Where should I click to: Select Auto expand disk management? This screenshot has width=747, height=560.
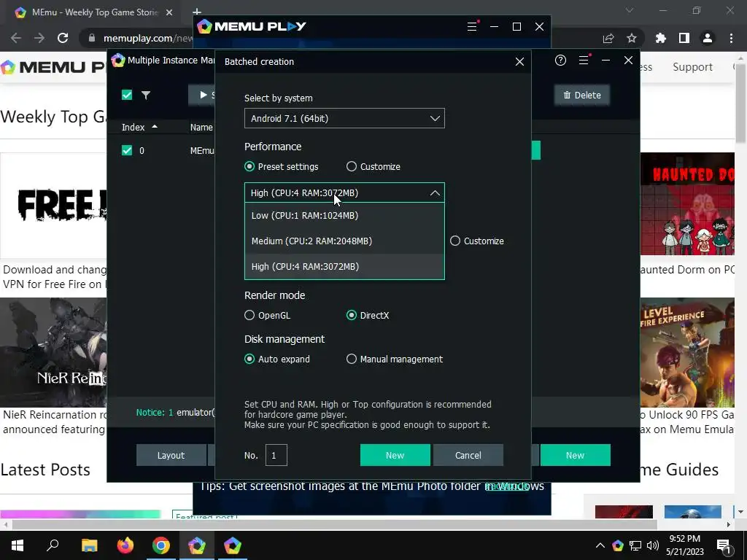[x=249, y=359]
